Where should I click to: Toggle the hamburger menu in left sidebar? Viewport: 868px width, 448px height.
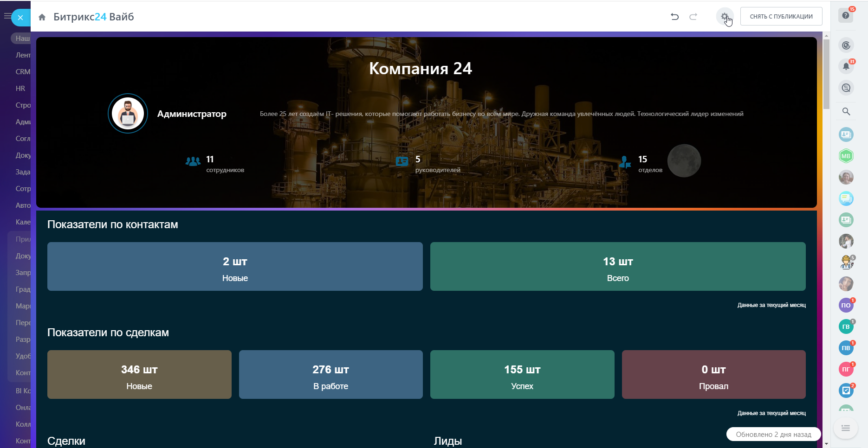(6, 16)
